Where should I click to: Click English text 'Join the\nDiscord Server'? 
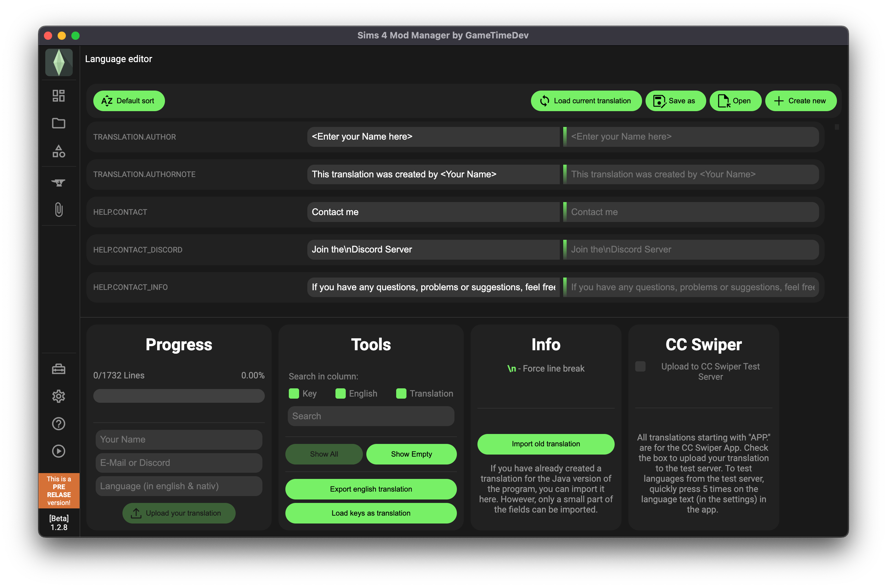click(x=362, y=250)
